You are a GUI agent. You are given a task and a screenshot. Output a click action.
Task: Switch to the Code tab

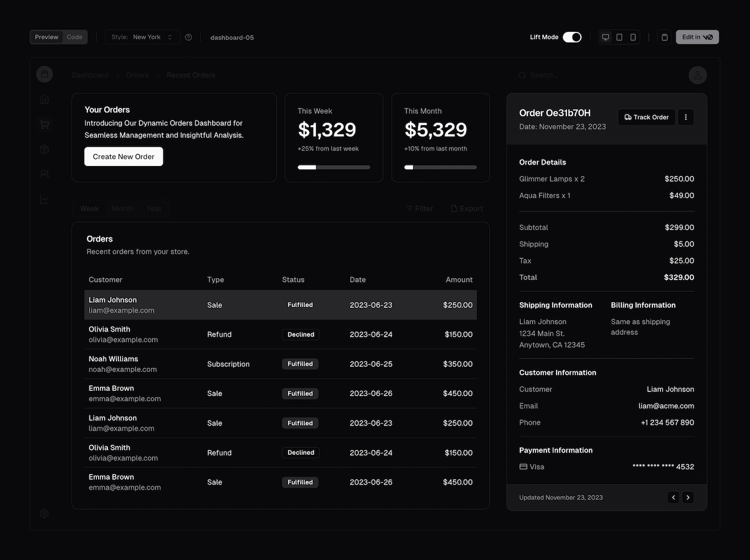[x=74, y=37]
